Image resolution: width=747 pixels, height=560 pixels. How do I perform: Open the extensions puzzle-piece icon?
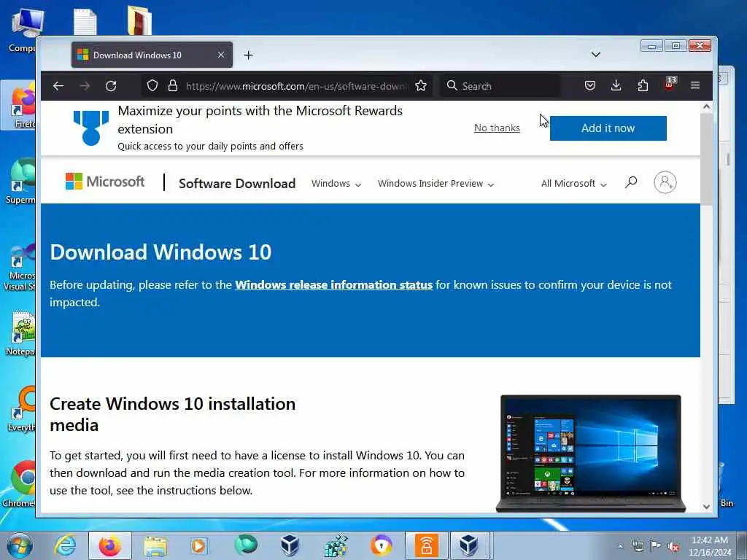643,86
